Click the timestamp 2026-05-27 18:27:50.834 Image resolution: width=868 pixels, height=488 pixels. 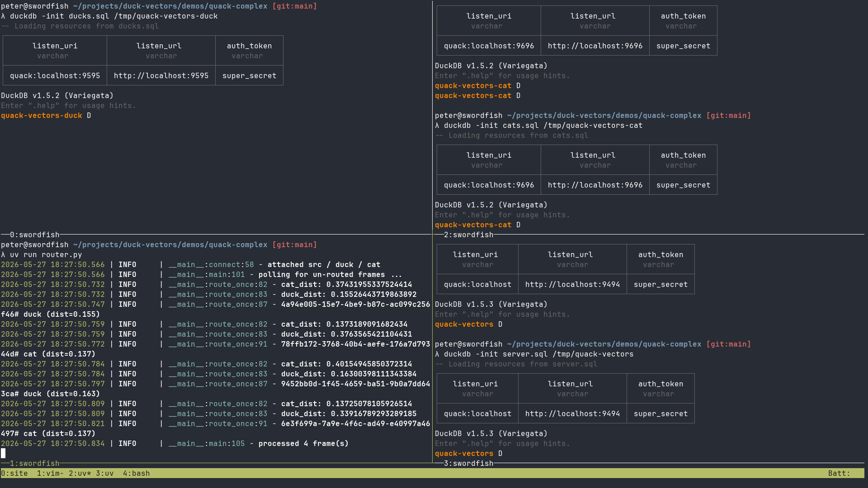[53, 443]
